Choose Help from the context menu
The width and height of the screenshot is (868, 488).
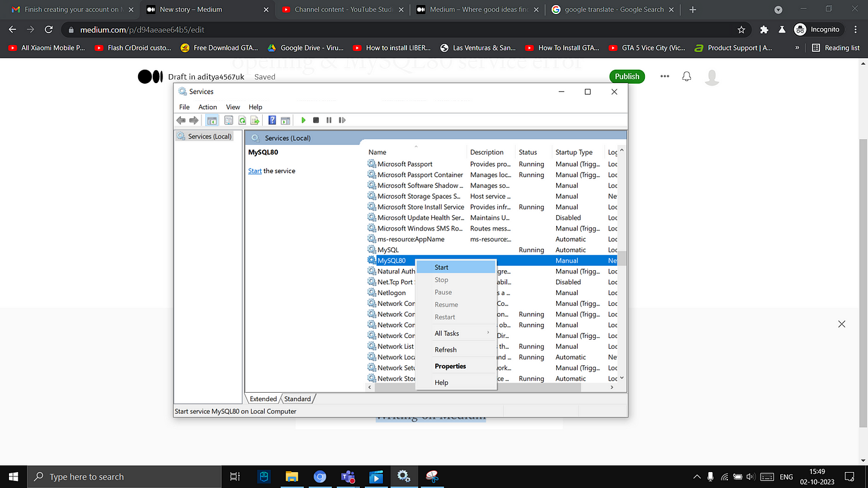(456, 383)
